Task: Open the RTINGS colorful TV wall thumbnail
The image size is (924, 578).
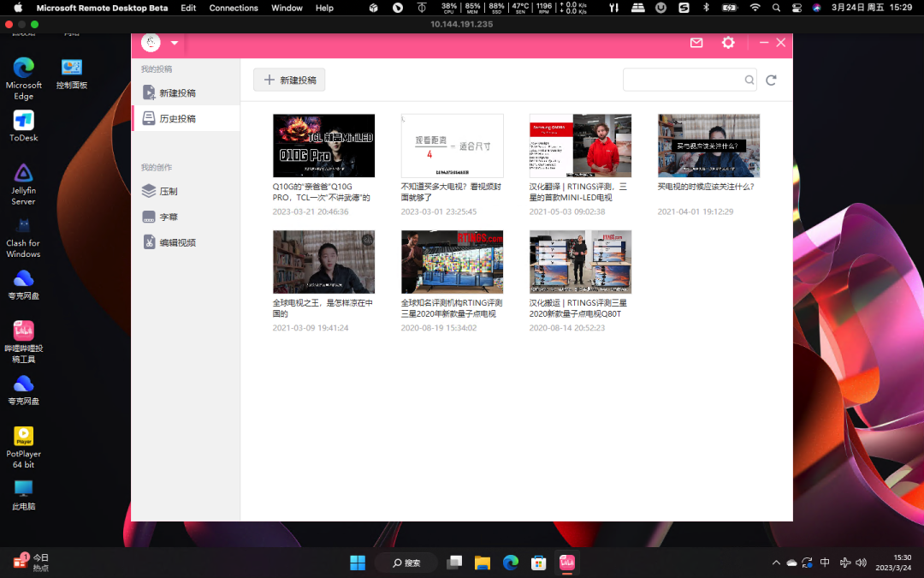Action: point(452,262)
